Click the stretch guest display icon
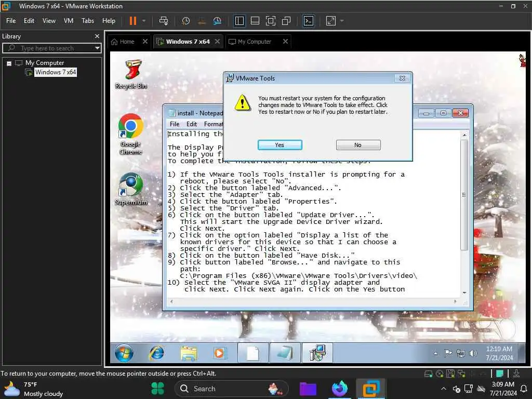Viewport: 532px width, 399px height. point(331,21)
